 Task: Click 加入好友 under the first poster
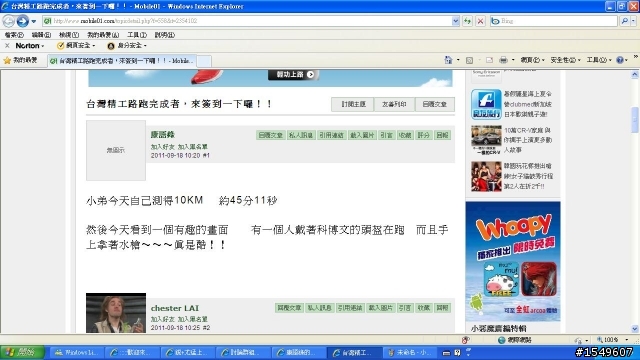coord(162,147)
